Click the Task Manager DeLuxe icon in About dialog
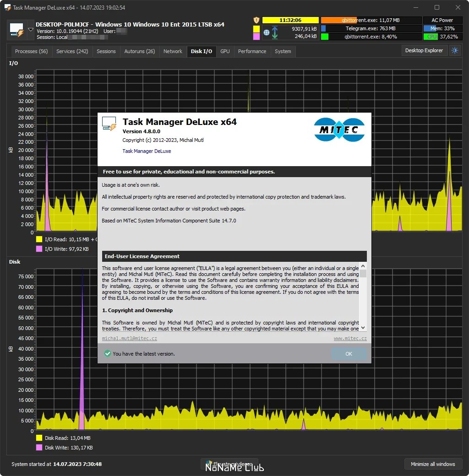Viewport: 469px width, 476px height. coord(109,124)
